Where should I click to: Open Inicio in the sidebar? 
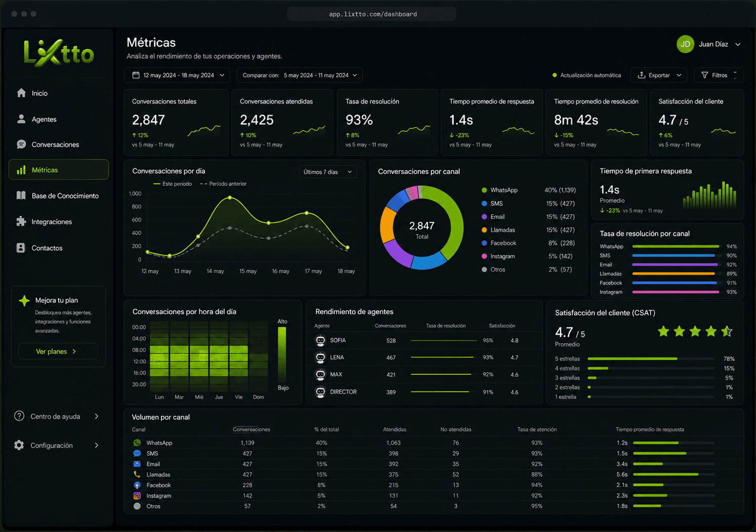point(59,93)
